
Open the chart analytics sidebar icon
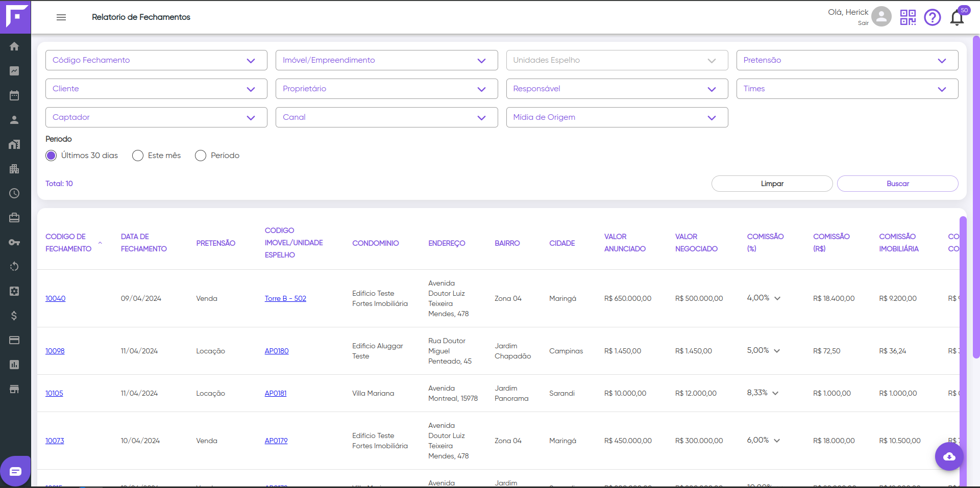pos(14,71)
